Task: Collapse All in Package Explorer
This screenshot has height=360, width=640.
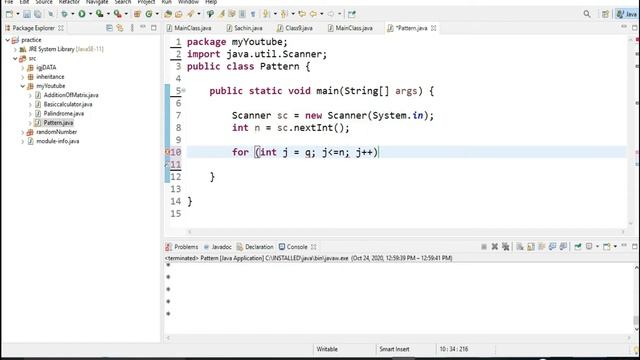Action: [109, 28]
